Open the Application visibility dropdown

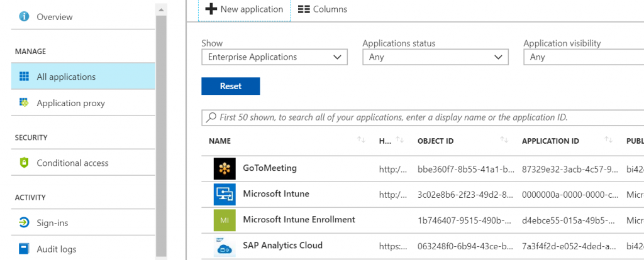click(x=584, y=57)
